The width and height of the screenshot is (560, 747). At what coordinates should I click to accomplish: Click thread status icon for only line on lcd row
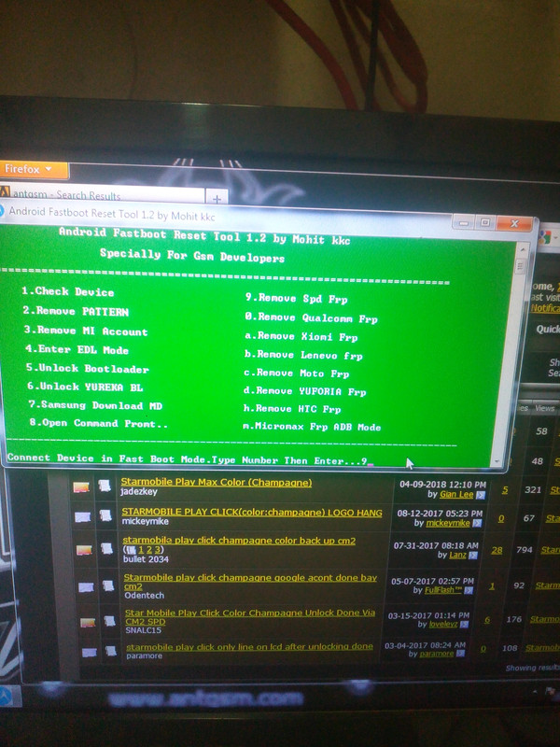coord(90,652)
